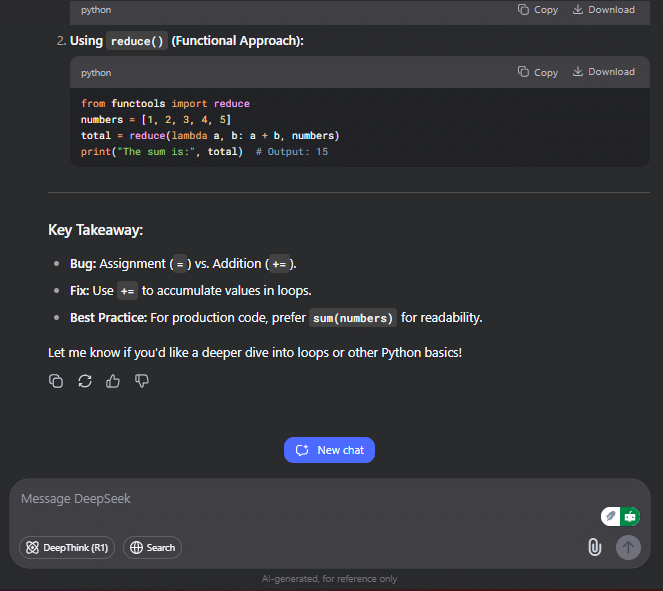
Task: Enable the web Search option
Action: tap(152, 547)
